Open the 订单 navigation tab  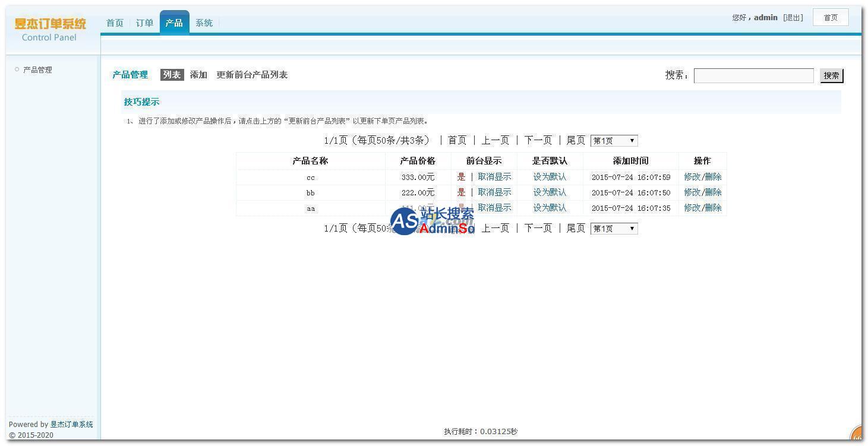[144, 23]
